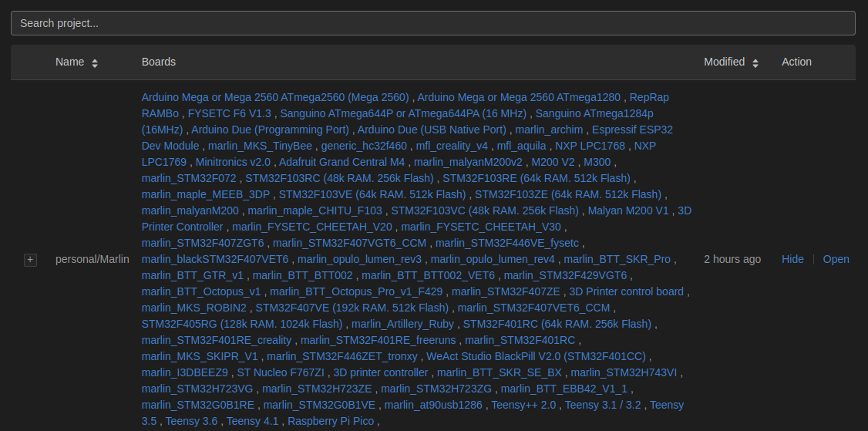Screen dimensions: 868x431
Task: Open marlin_STM32F401RE_creality board link
Action: pos(217,341)
